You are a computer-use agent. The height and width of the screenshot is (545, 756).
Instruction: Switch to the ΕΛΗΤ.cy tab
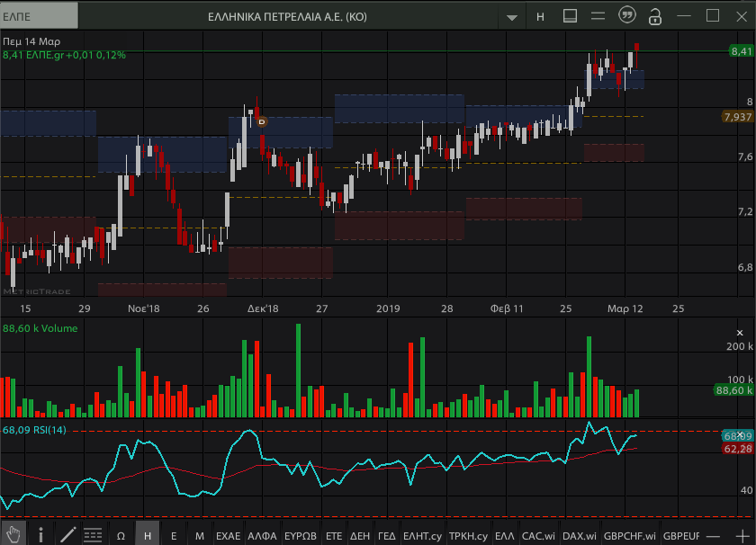(422, 536)
